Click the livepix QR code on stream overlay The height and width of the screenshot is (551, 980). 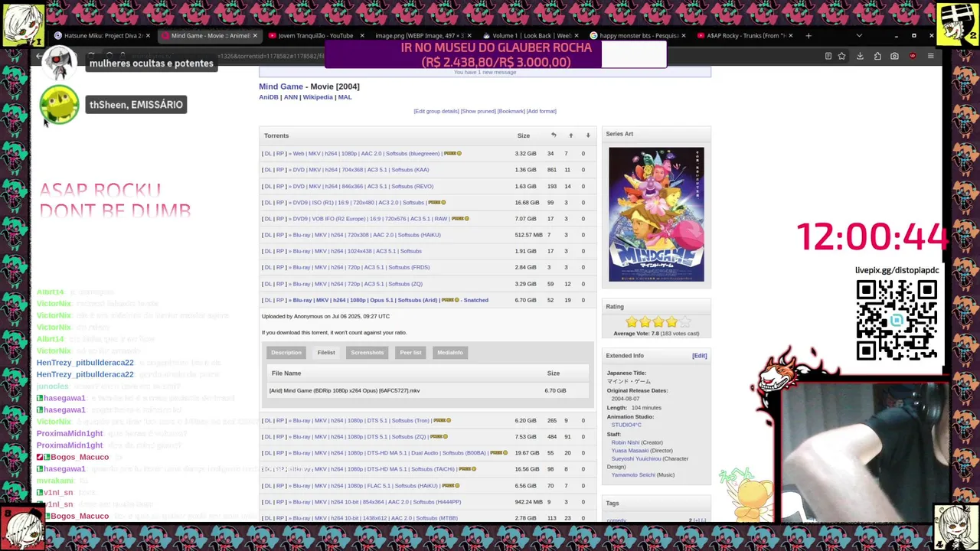point(897,319)
